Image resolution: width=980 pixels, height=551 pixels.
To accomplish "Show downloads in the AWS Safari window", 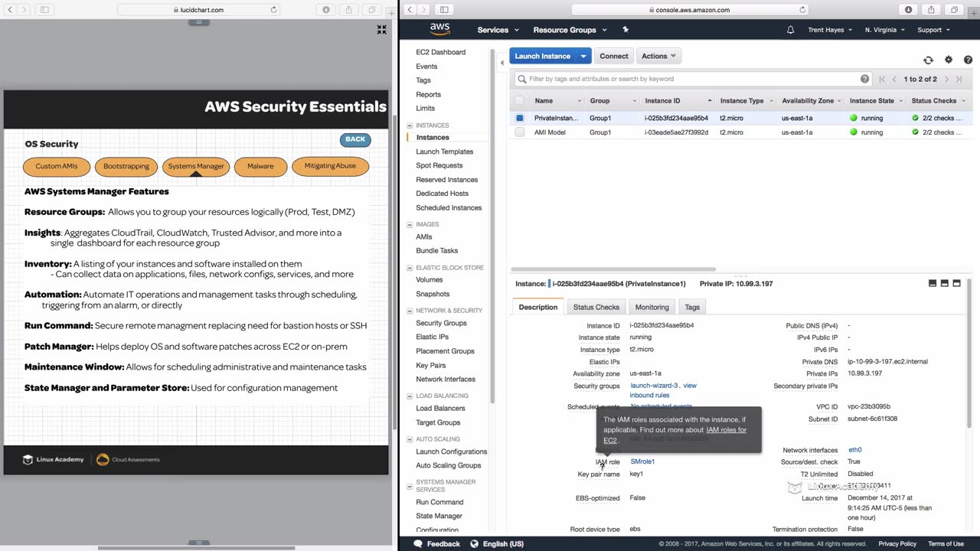I will [x=908, y=10].
